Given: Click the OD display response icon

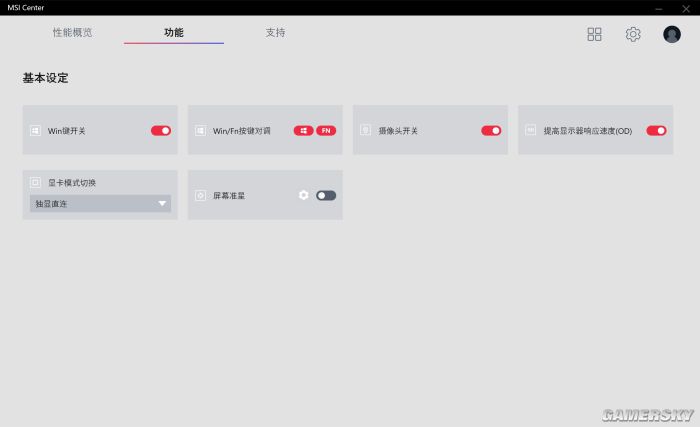Looking at the screenshot, I should tap(530, 130).
